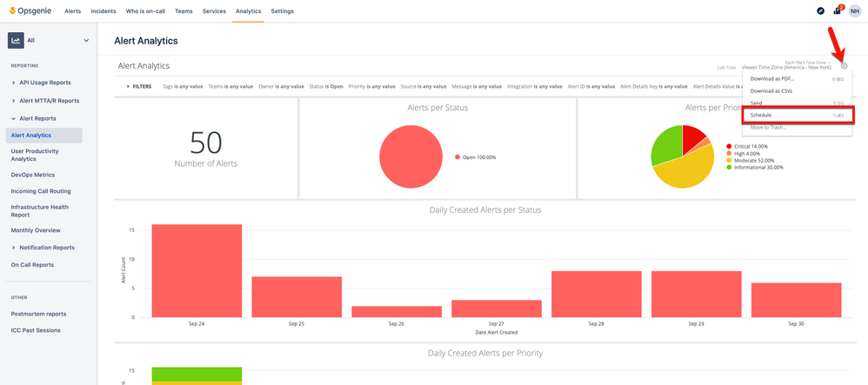Click the chart icon beside All
This screenshot has height=385, width=868.
(16, 40)
